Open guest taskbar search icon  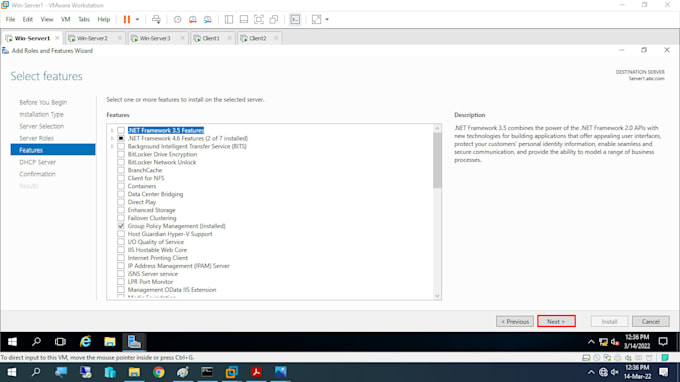(36, 342)
